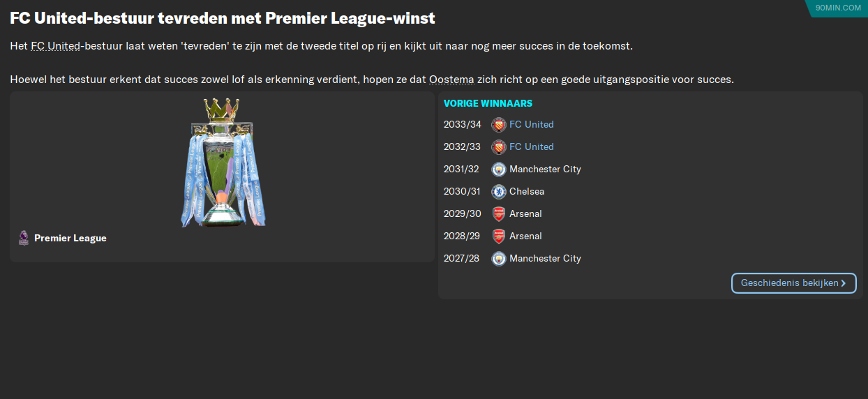Open Manchester City 2031/32 winner name

coord(545,170)
